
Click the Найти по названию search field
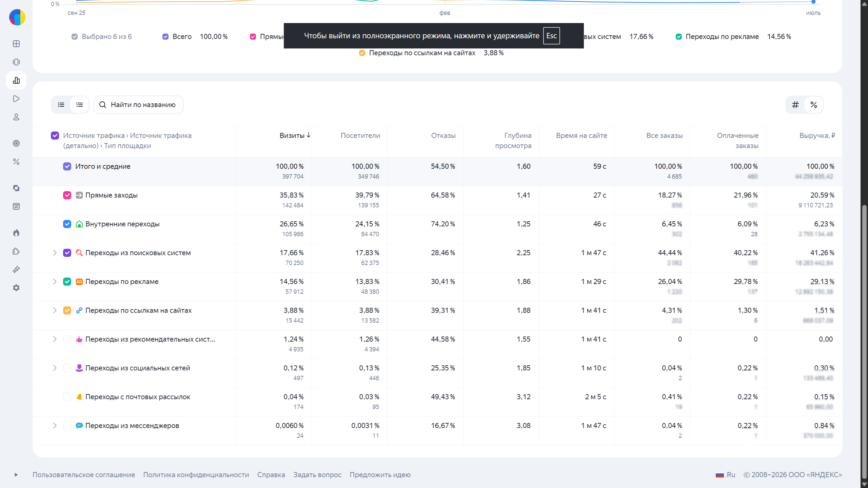point(139,105)
